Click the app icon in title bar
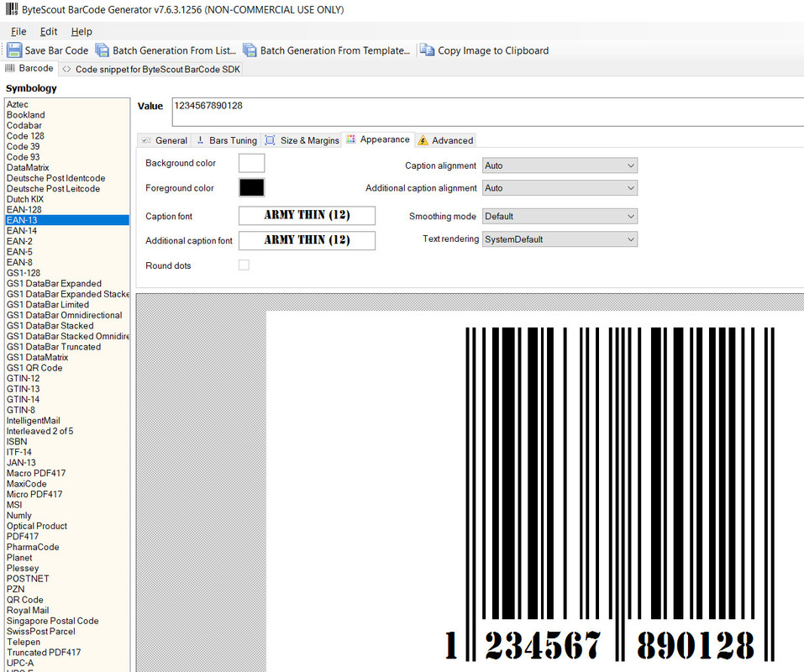Screen dimensions: 804x672 [12, 9]
